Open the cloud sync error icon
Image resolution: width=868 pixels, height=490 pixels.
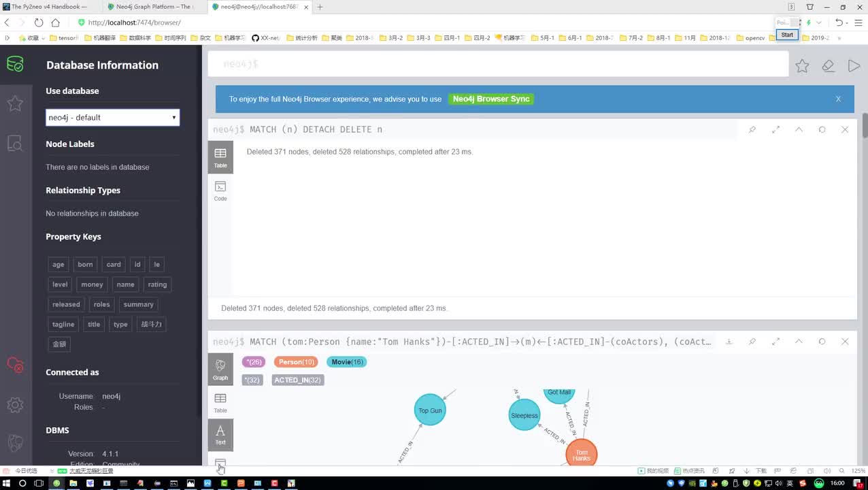coord(15,365)
